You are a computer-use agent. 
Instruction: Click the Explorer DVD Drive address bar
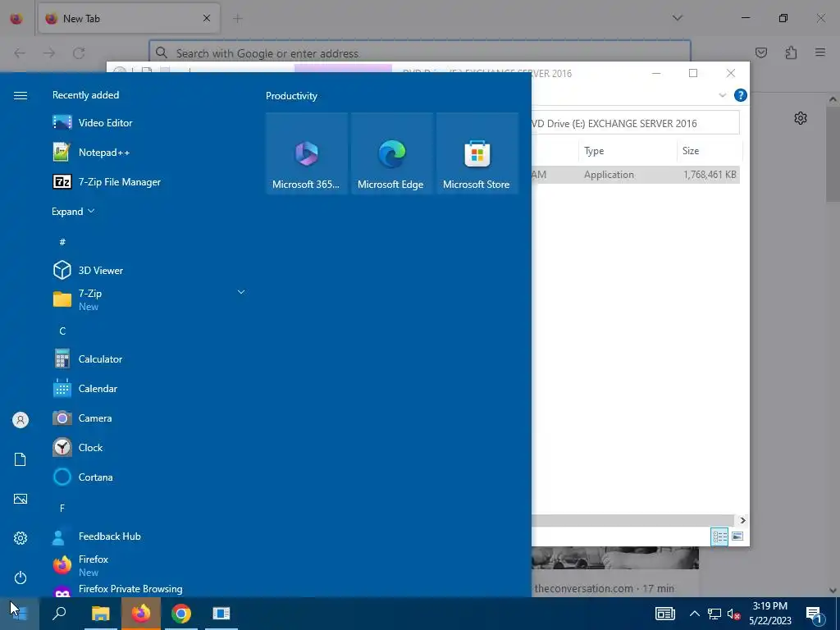pyautogui.click(x=636, y=123)
